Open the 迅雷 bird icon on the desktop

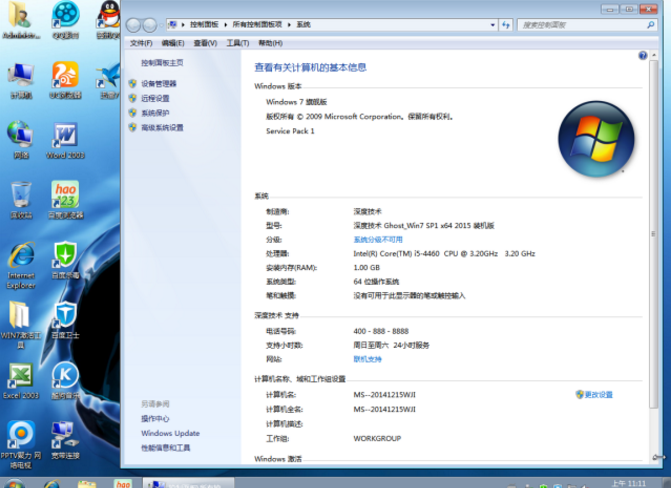(x=109, y=81)
